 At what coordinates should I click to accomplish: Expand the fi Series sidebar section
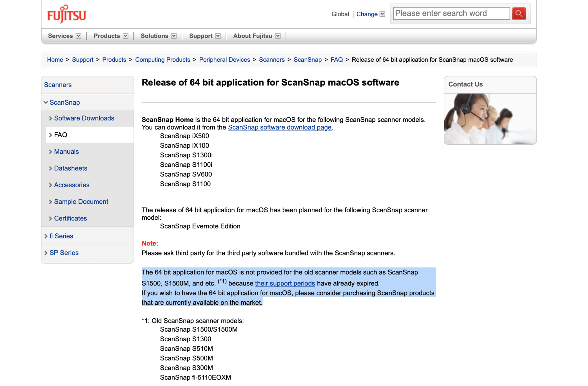[x=46, y=236]
